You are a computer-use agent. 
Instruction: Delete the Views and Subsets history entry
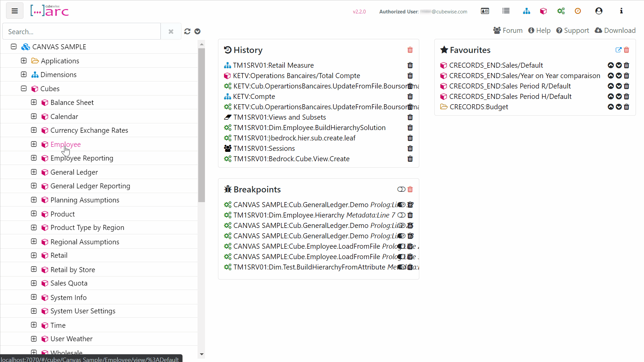[x=410, y=117]
